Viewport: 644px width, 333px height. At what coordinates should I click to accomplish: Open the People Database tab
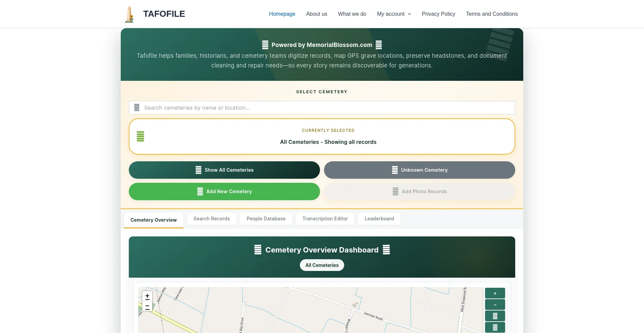(266, 219)
